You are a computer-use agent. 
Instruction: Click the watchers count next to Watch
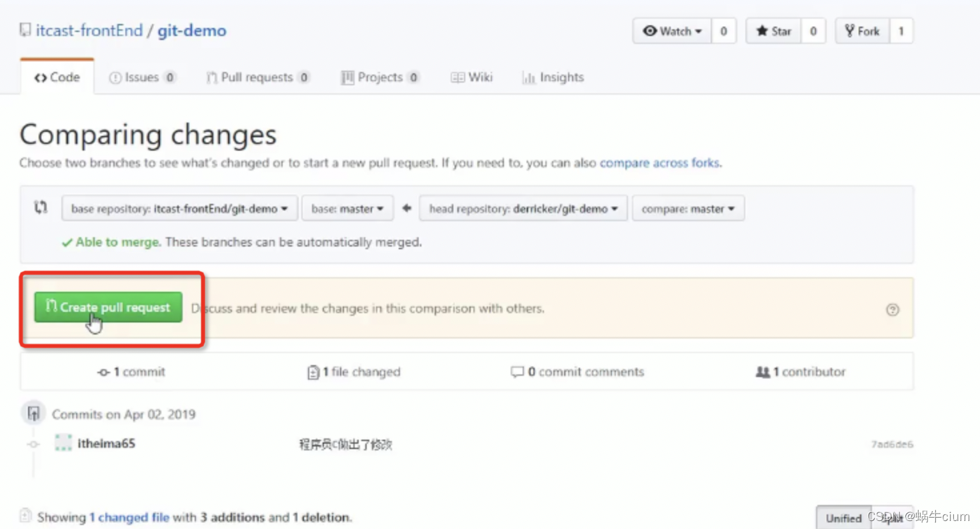pos(724,31)
